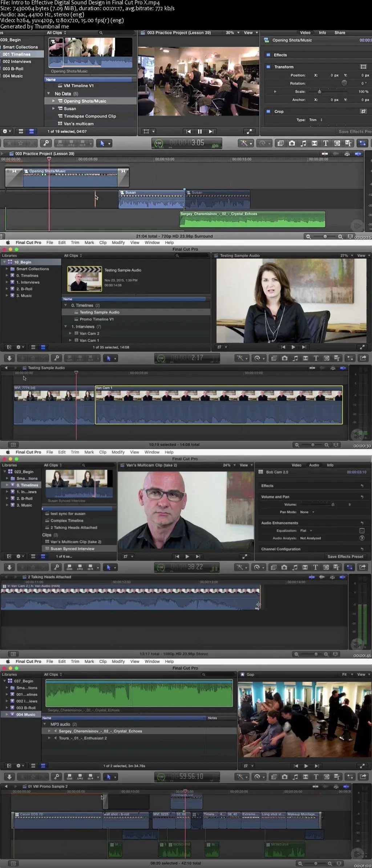Play the Testing Sample Audio viewer
372x868 pixels.
pos(293,347)
